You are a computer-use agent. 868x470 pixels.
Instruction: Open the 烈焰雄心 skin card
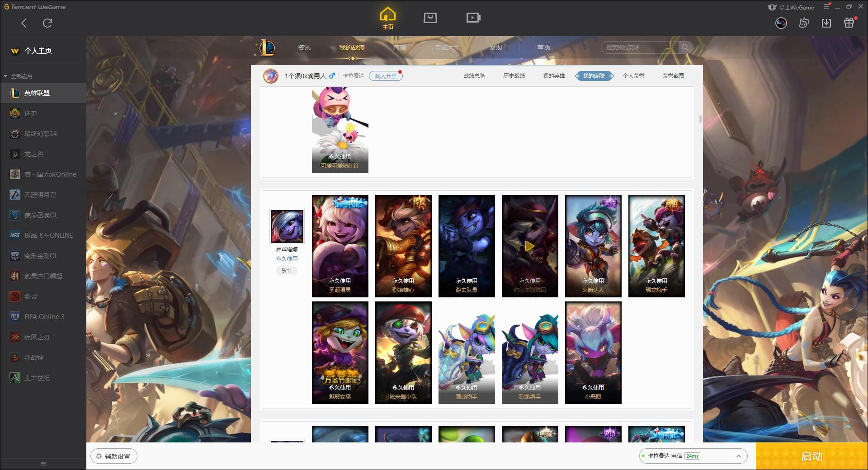click(403, 246)
